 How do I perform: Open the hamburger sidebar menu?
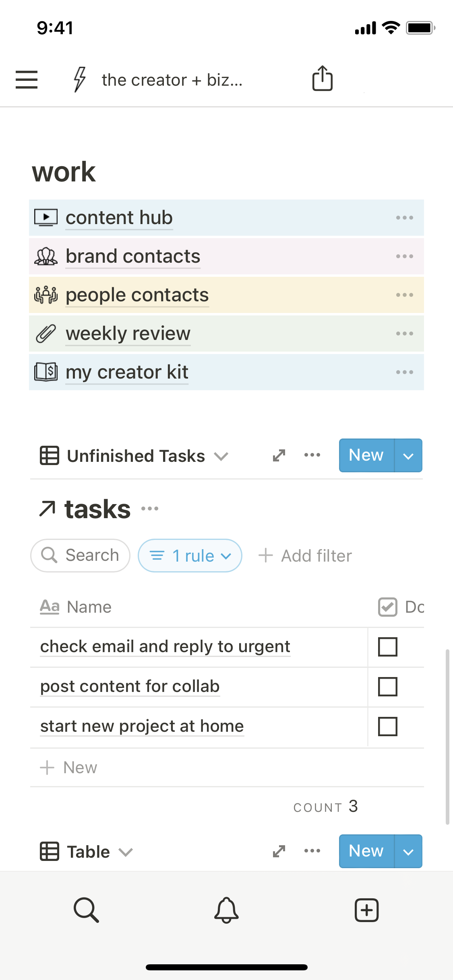pos(27,79)
